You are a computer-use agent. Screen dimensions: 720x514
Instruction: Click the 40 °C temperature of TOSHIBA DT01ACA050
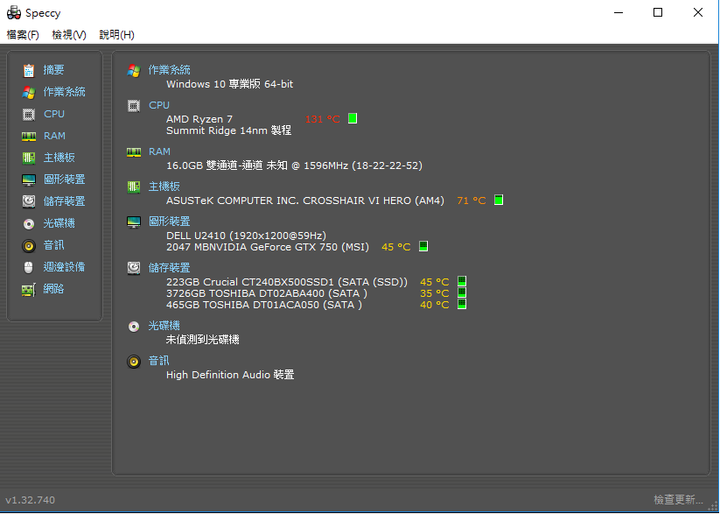click(x=434, y=305)
